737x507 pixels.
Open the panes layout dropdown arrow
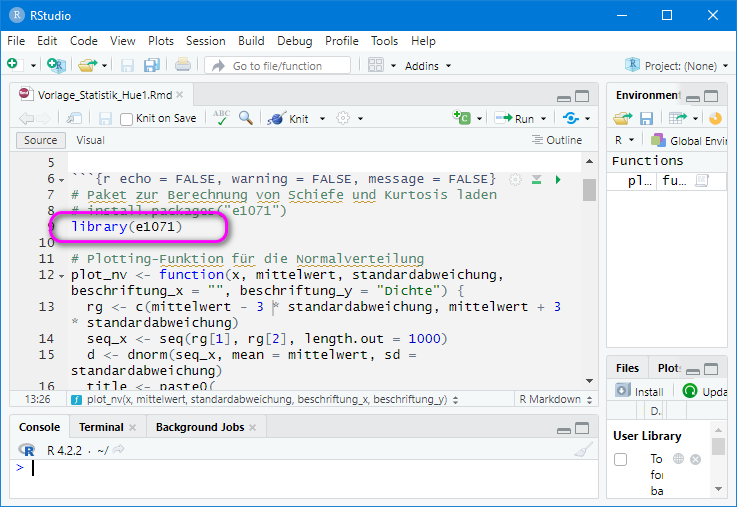(x=393, y=65)
